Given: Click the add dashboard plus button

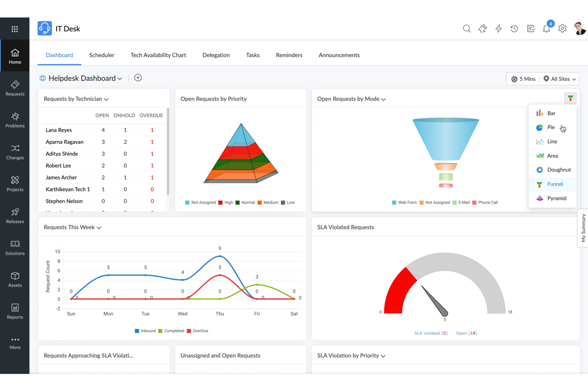Looking at the screenshot, I should click(x=138, y=77).
